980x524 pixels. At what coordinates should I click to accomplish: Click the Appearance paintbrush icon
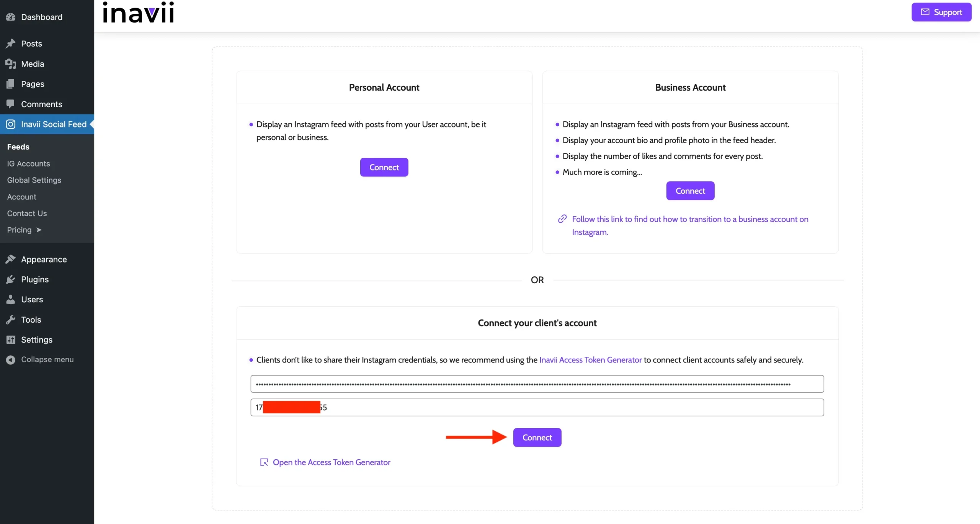click(x=11, y=260)
